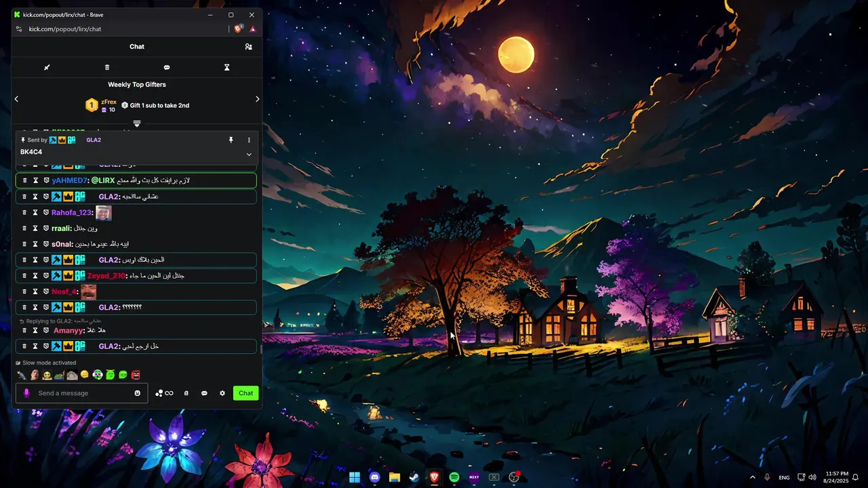Click the bottom speech bubble icon
Image resolution: width=868 pixels, height=488 pixels.
pyautogui.click(x=204, y=393)
